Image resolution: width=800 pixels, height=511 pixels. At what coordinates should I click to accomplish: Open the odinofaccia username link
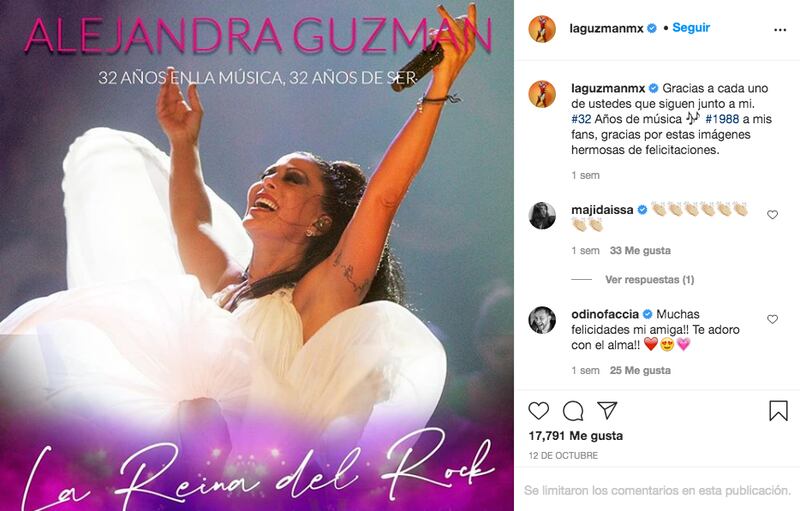pyautogui.click(x=605, y=314)
